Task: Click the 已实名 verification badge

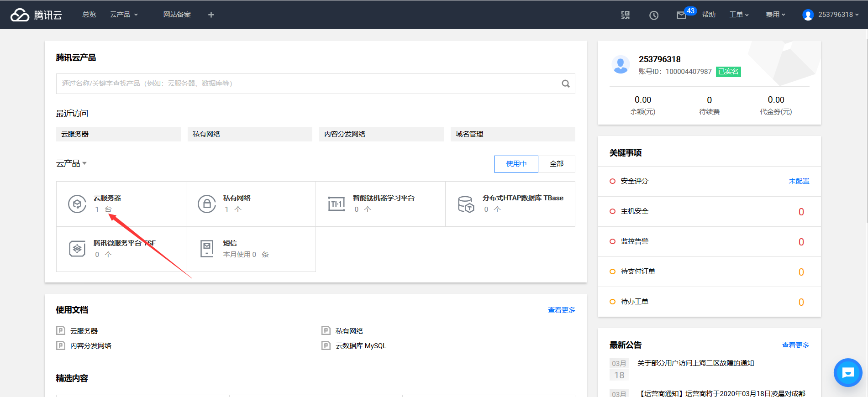Action: click(x=728, y=72)
